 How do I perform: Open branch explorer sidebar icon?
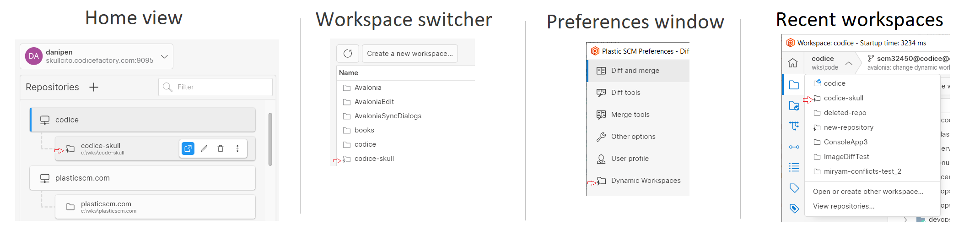[x=794, y=126]
